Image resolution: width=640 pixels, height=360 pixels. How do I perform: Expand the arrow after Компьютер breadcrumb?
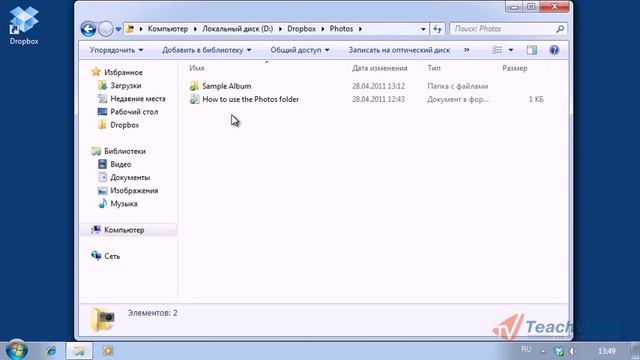click(195, 29)
